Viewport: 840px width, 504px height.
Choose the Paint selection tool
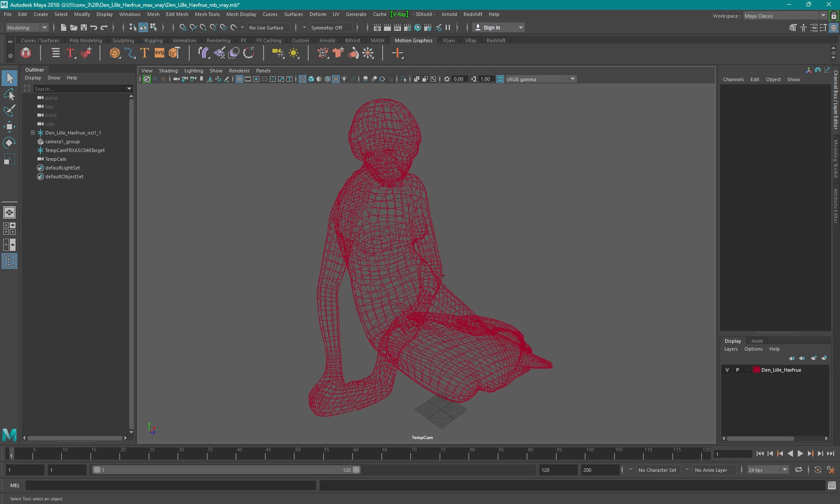click(x=9, y=111)
